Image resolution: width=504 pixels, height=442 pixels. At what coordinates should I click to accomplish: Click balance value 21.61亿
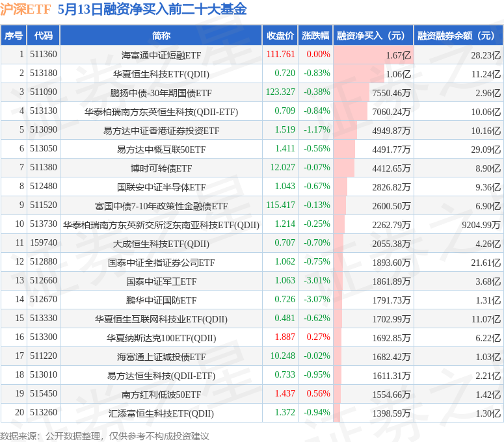pos(486,263)
